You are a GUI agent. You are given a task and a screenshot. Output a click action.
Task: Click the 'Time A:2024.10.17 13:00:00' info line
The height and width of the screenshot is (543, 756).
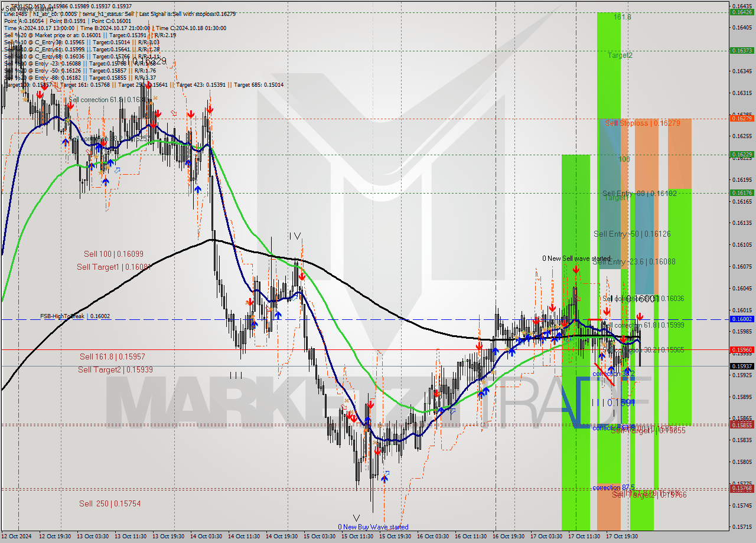[x=39, y=28]
